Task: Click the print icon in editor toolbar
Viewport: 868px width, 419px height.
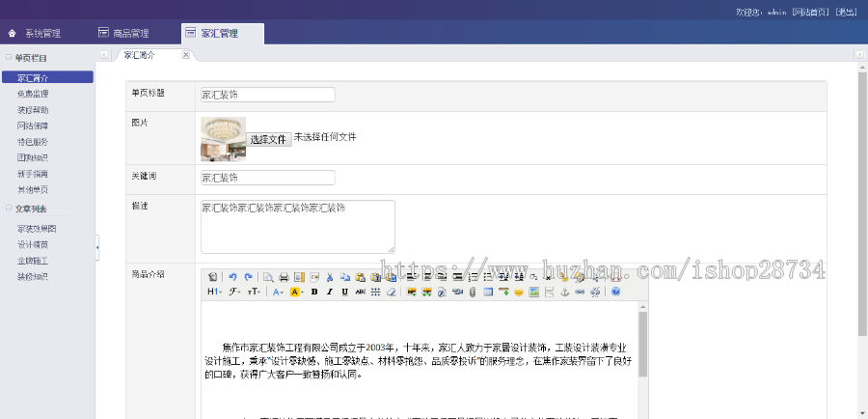Action: click(x=284, y=277)
